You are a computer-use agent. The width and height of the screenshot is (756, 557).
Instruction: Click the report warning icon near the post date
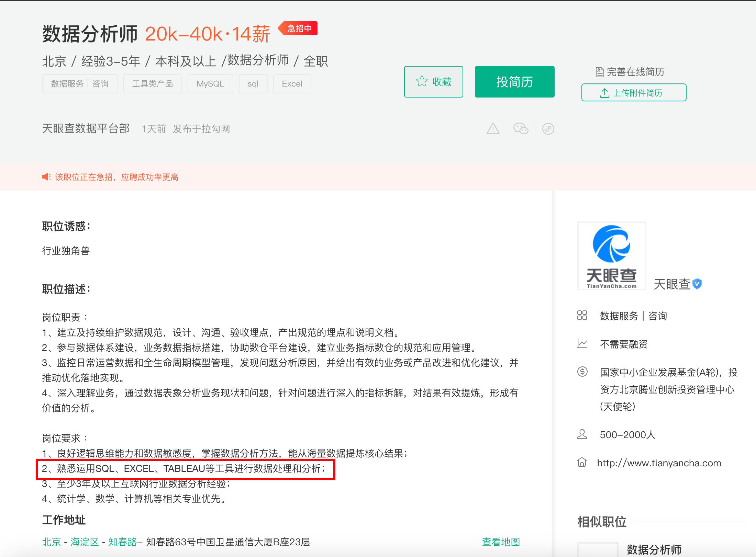[493, 128]
